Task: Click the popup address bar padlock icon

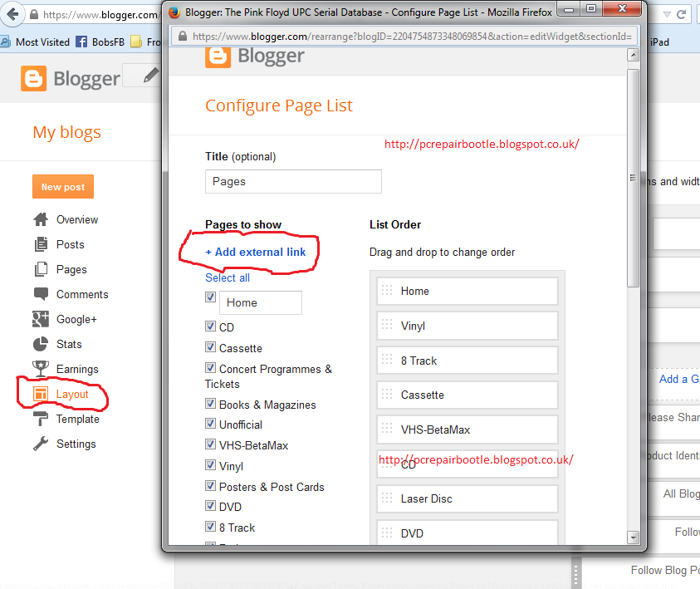Action: click(182, 37)
